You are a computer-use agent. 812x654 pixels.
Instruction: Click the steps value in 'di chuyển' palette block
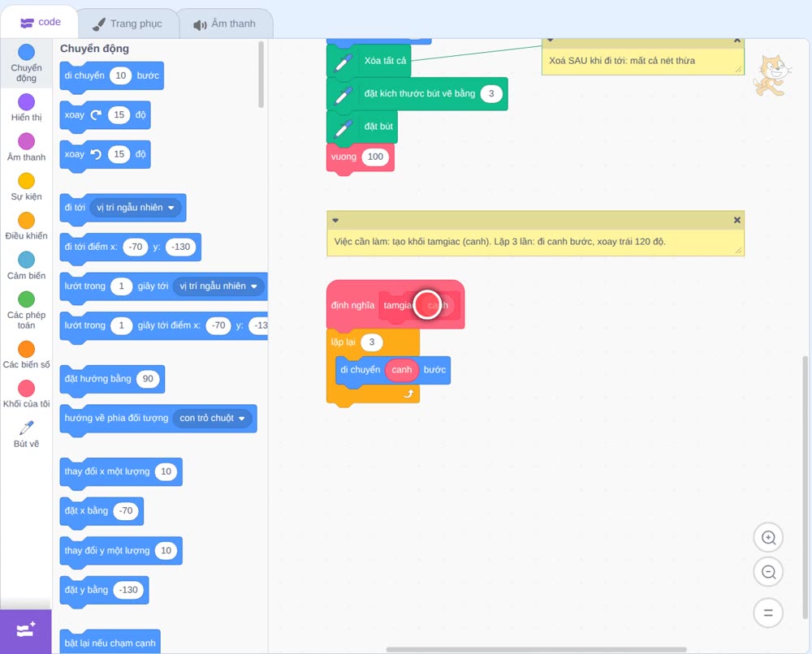[121, 75]
